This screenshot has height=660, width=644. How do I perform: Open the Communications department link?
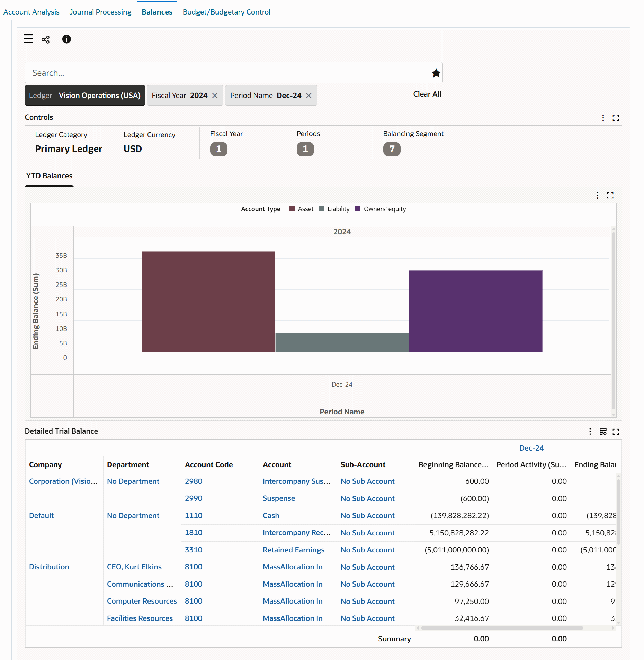(x=140, y=584)
